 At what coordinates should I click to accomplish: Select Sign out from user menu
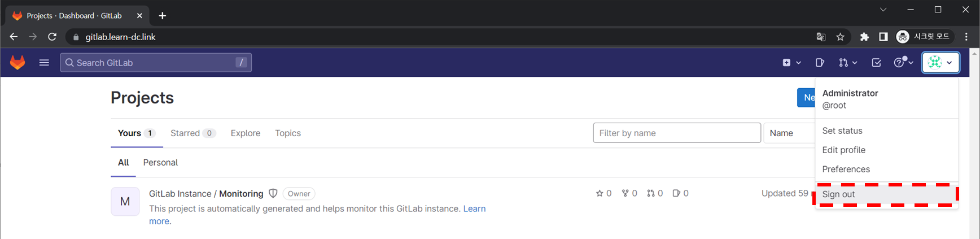click(839, 194)
